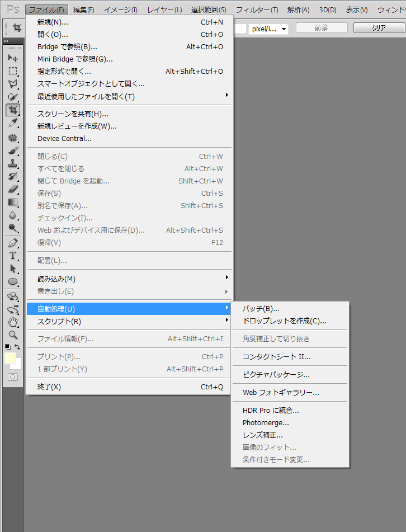
Task: Choose ドロップレットを作成(C)...
Action: coord(290,321)
